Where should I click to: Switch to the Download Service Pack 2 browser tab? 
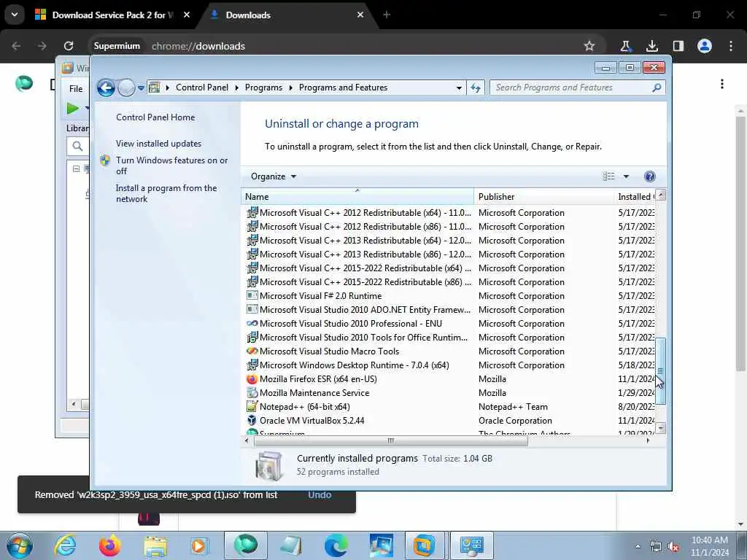[x=112, y=15]
